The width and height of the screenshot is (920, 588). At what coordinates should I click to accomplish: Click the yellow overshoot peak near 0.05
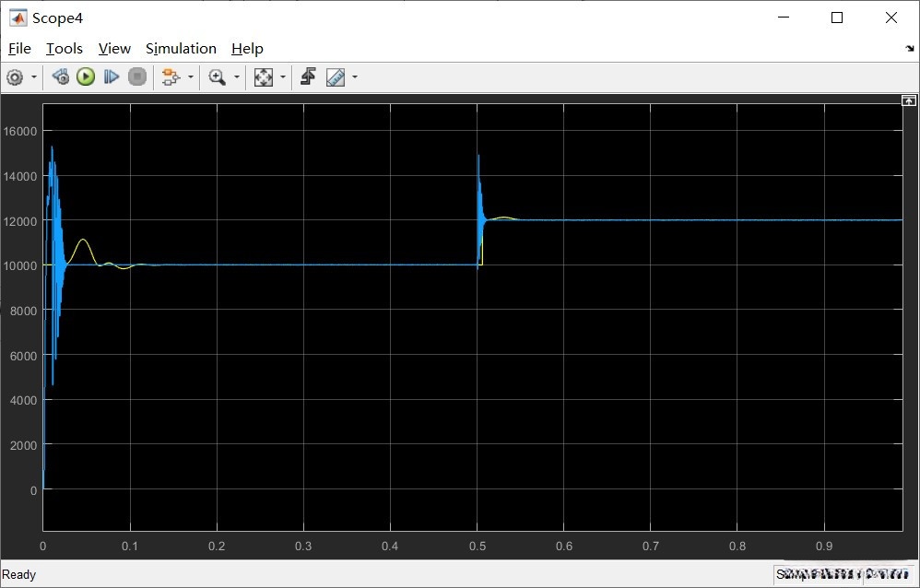click(84, 240)
